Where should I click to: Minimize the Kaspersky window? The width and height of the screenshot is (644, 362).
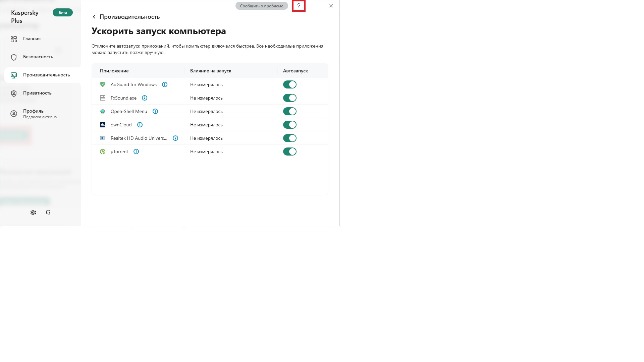(x=315, y=6)
